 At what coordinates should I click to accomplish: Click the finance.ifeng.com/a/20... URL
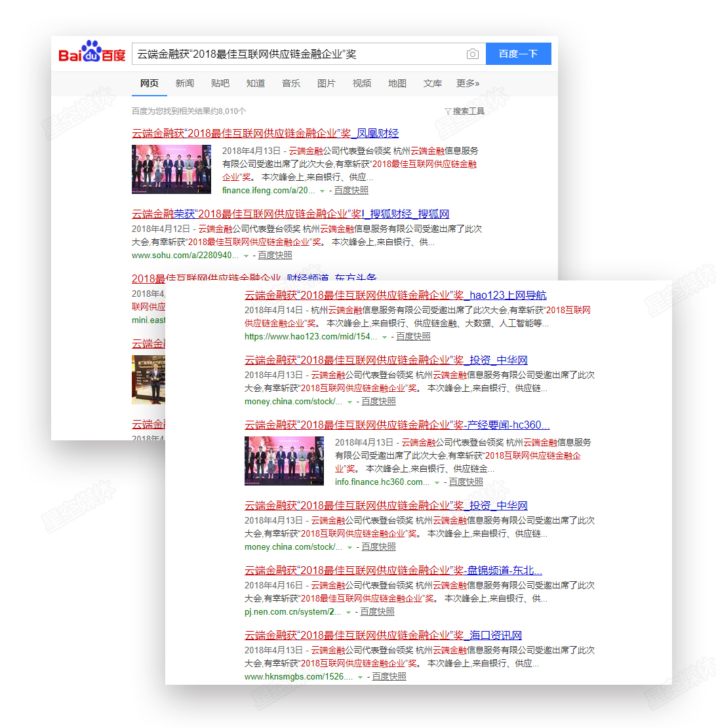(x=269, y=191)
